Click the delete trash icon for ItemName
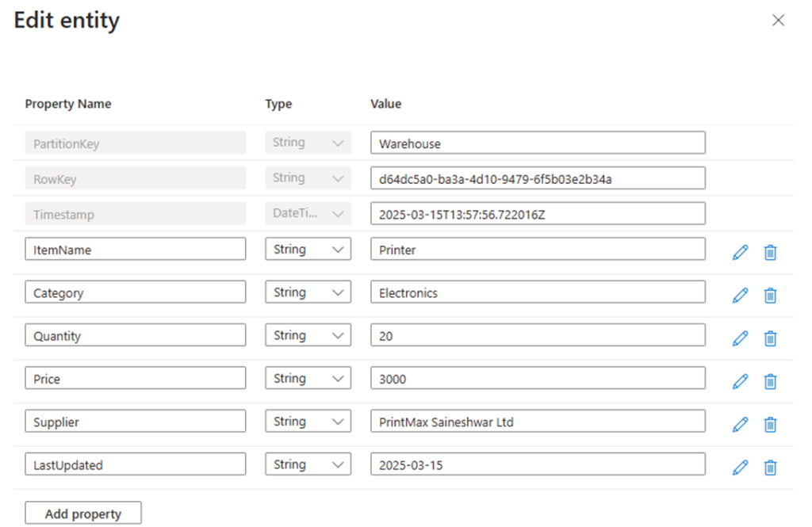Image resolution: width=812 pixels, height=527 pixels. (770, 252)
